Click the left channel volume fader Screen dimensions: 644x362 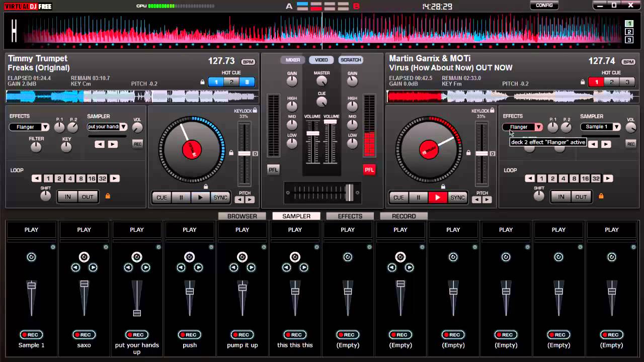click(x=313, y=133)
